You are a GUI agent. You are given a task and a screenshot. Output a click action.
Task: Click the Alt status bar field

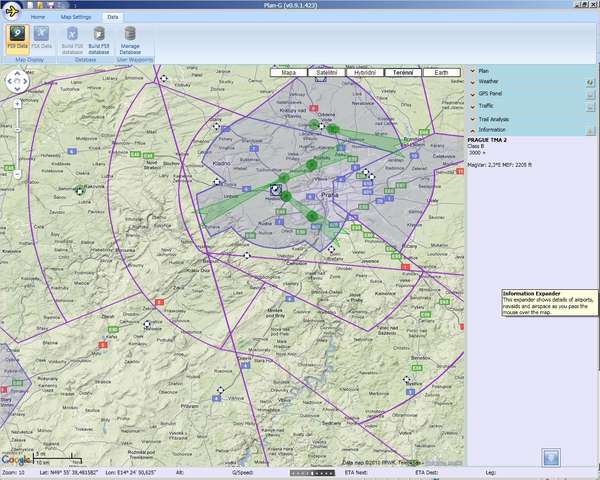tap(180, 473)
